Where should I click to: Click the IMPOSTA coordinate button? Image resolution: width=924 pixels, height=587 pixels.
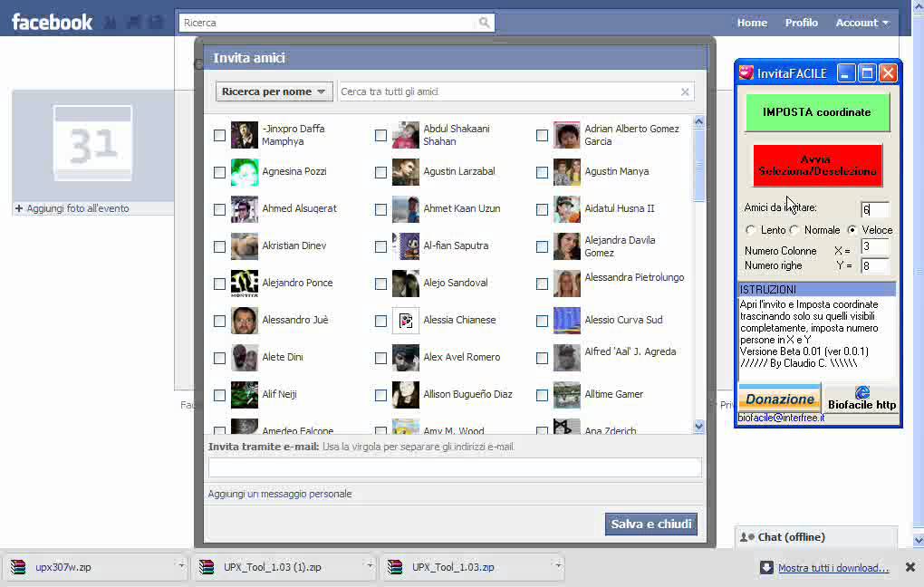pos(817,112)
